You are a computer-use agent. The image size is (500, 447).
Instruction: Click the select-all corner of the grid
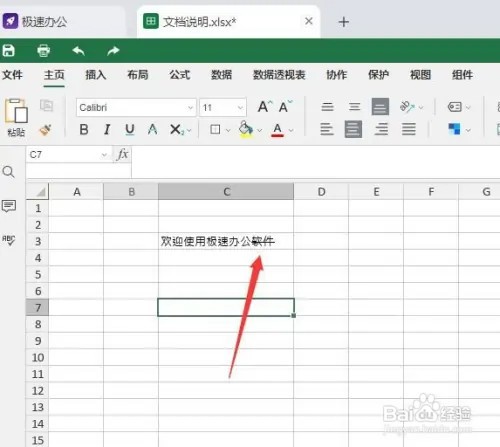pyautogui.click(x=37, y=191)
